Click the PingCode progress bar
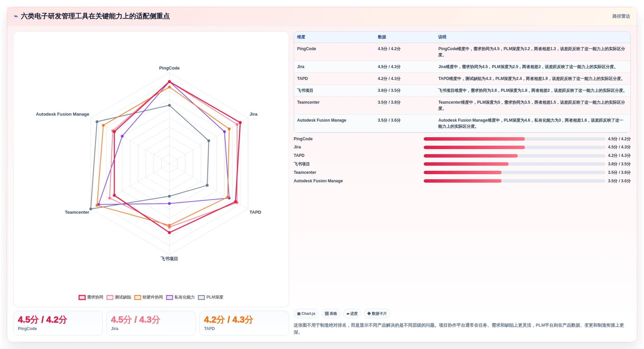The image size is (644, 349). tap(514, 139)
